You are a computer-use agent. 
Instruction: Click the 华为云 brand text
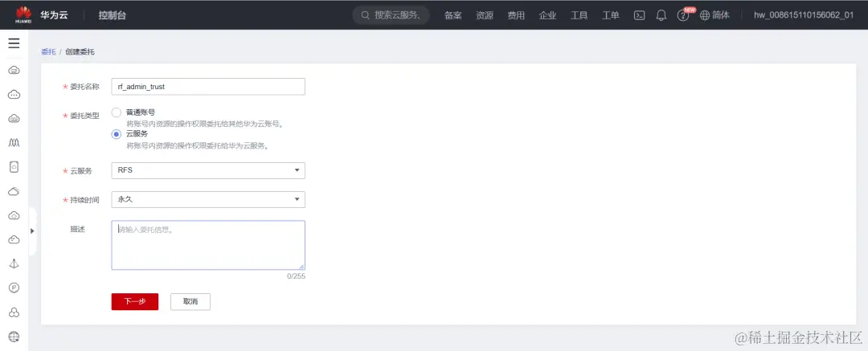[55, 15]
